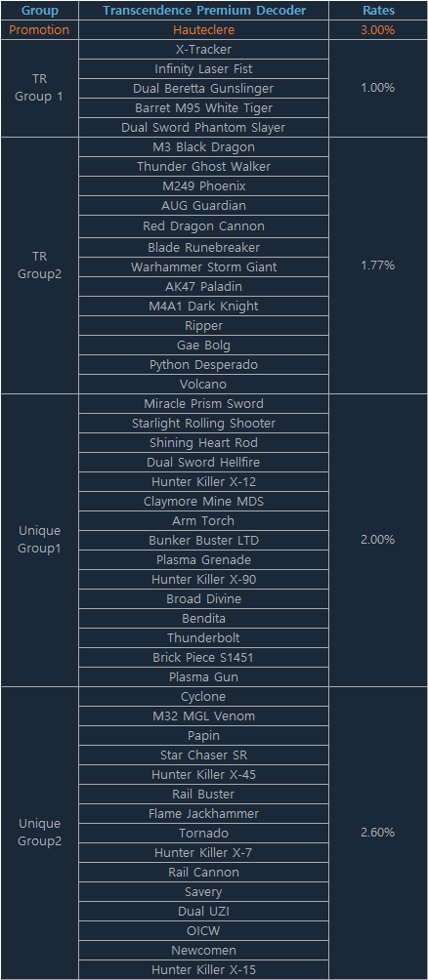Select the Group column header
The image size is (428, 980).
[x=39, y=10]
